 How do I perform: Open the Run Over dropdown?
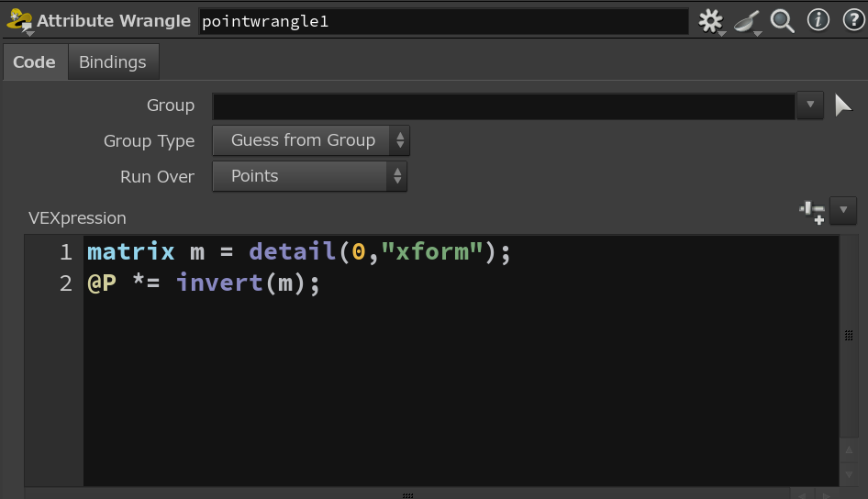(309, 176)
